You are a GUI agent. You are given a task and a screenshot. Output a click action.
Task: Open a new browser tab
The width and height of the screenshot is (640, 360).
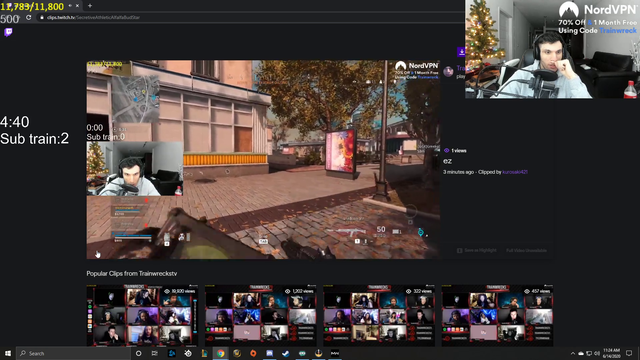pyautogui.click(x=90, y=6)
